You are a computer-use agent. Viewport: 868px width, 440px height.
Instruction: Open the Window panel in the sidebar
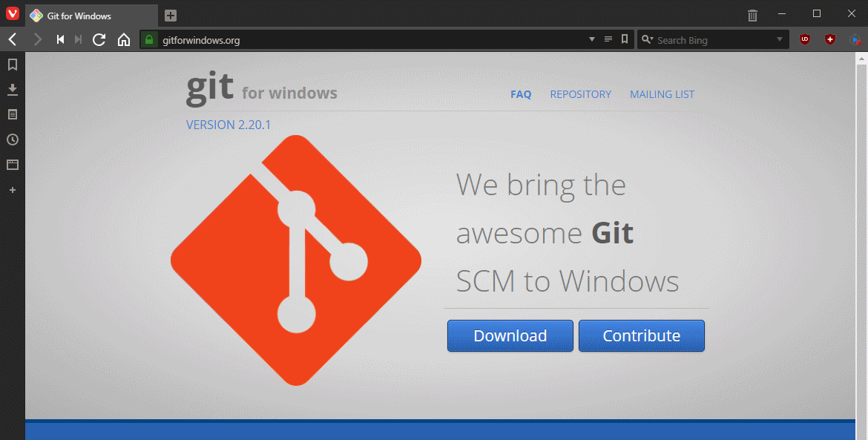pyautogui.click(x=12, y=165)
